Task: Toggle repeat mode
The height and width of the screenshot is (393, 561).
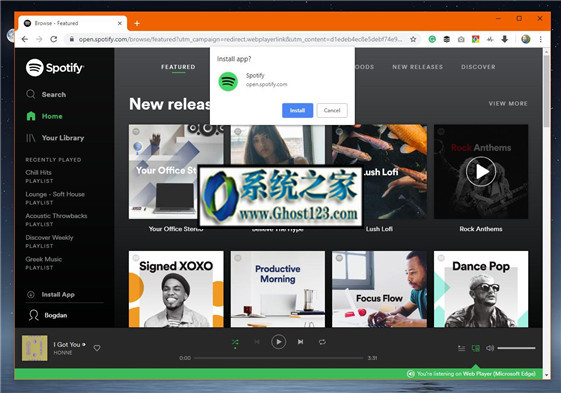Action: point(322,342)
